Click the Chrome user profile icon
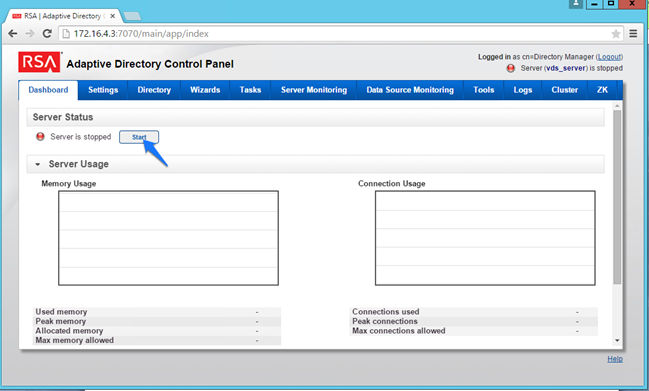The image size is (649, 391). pos(575,3)
